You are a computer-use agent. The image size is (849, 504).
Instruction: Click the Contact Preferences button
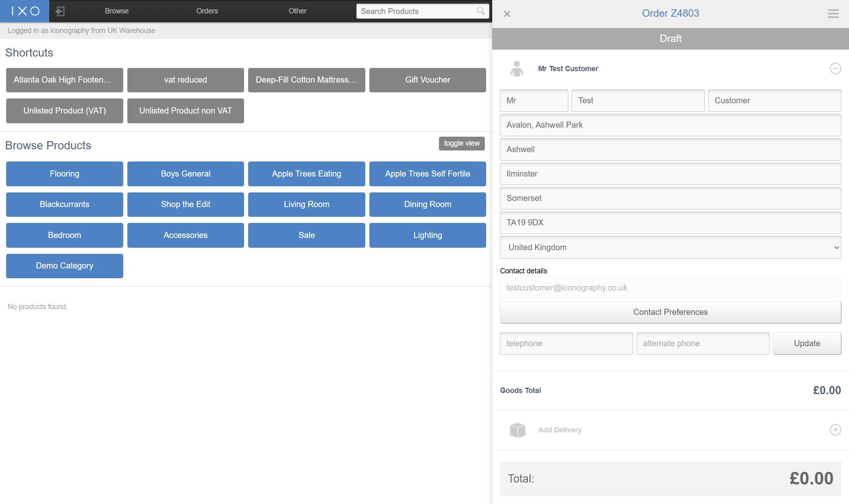tap(670, 312)
